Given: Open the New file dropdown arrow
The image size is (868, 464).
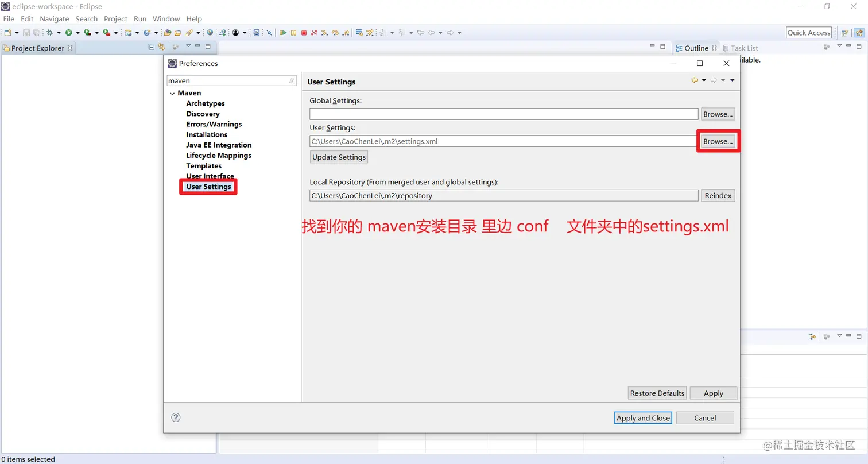Looking at the screenshot, I should tap(17, 33).
